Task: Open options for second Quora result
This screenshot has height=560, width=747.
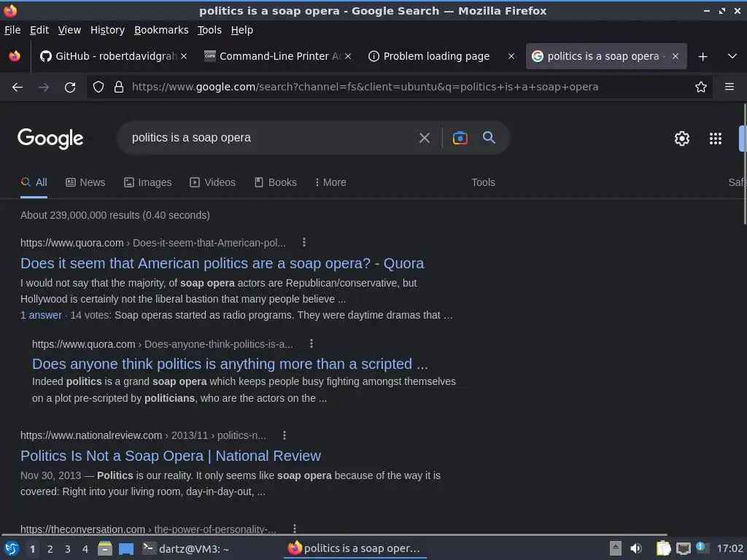Action: (x=311, y=343)
